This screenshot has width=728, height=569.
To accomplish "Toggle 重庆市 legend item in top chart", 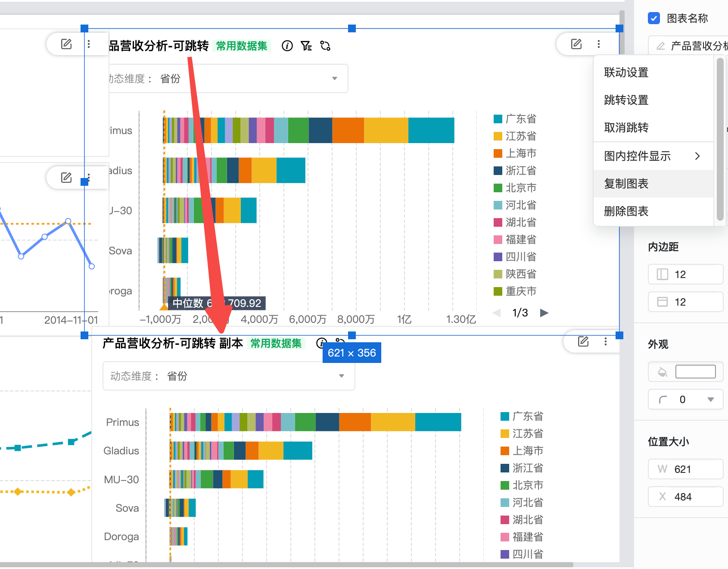I will (515, 291).
